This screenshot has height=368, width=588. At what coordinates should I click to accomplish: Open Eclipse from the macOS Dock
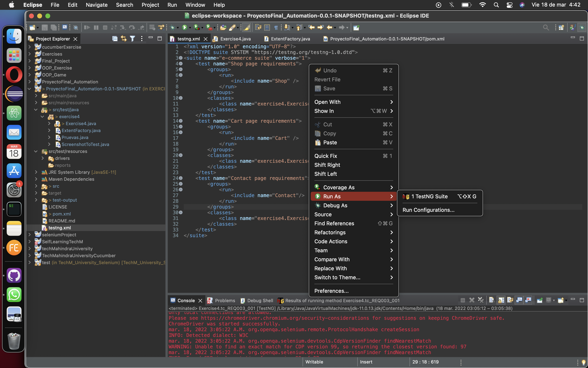tap(14, 94)
